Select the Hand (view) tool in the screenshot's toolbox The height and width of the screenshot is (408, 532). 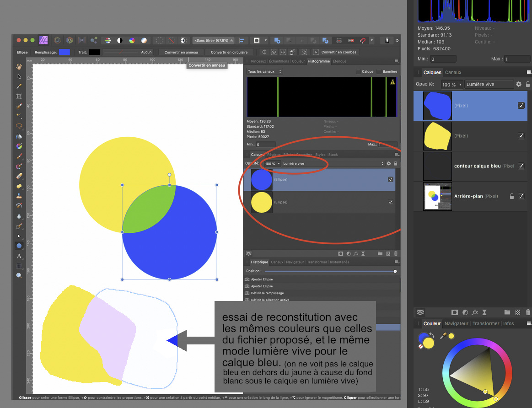tap(19, 66)
